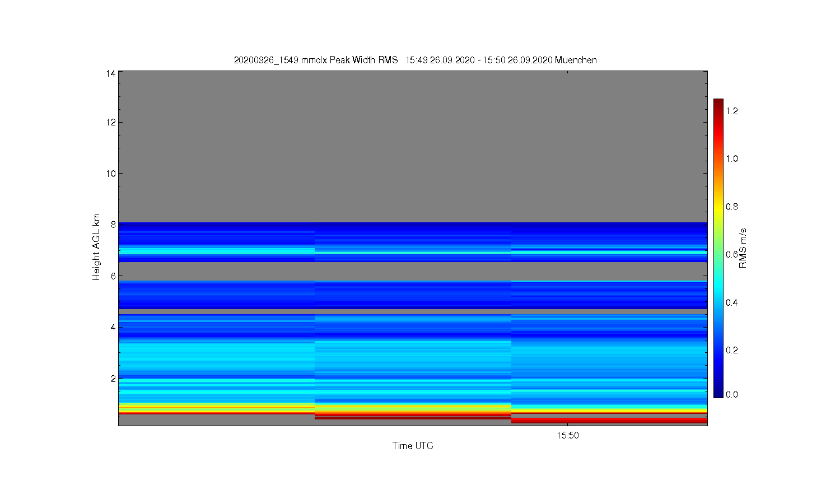This screenshot has width=840, height=504.
Task: Click the Height AGL km axis label
Action: point(96,247)
